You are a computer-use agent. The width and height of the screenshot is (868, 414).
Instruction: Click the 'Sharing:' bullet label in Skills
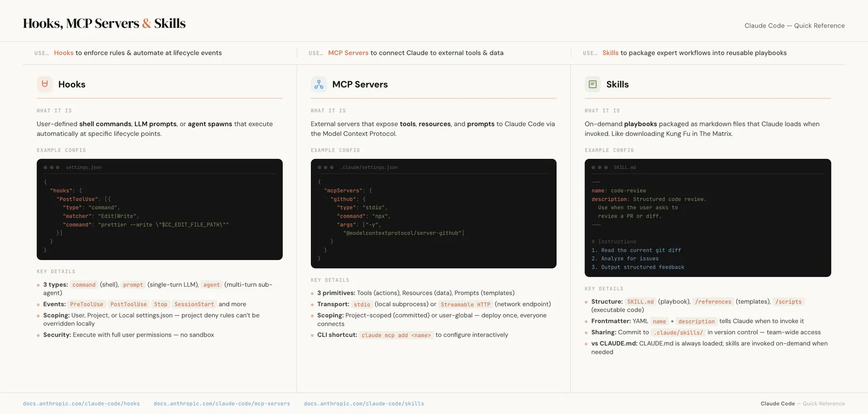pyautogui.click(x=603, y=333)
